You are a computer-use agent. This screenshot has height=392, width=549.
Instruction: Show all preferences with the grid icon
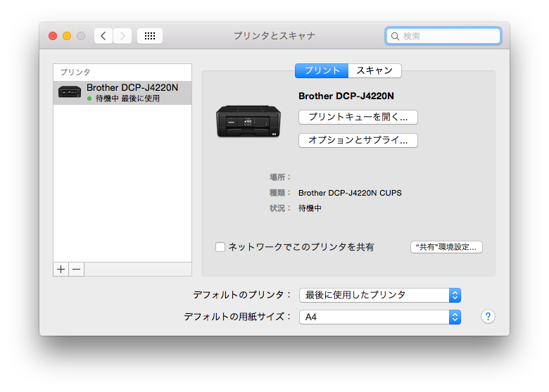click(150, 36)
